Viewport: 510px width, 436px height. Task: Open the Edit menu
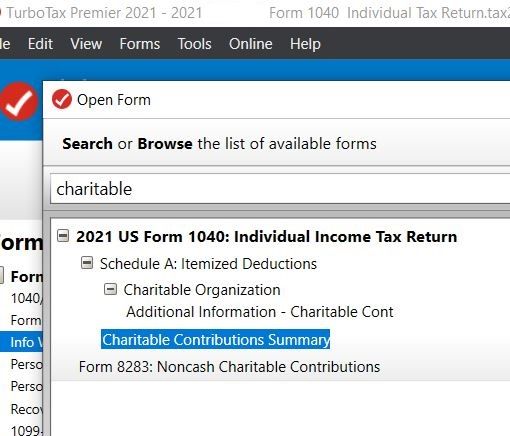(40, 44)
